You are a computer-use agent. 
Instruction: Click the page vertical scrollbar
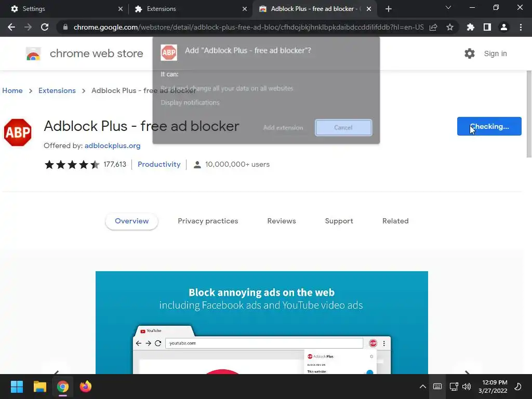click(x=528, y=114)
